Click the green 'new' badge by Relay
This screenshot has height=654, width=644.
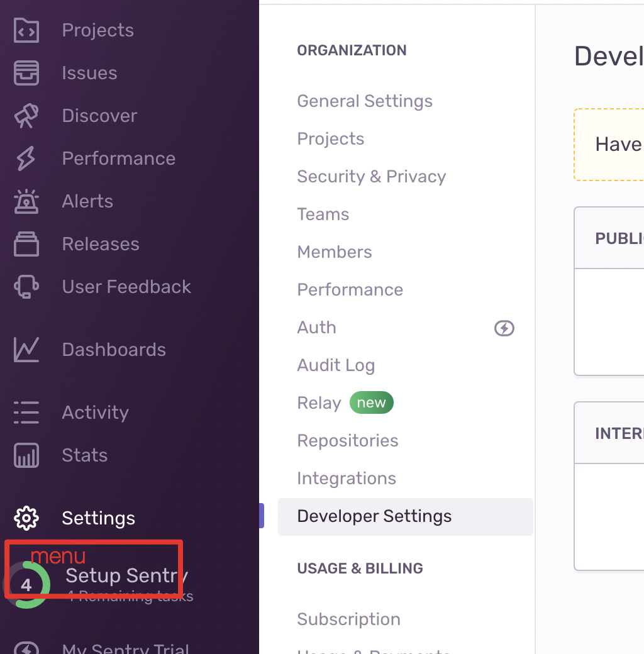[371, 403]
